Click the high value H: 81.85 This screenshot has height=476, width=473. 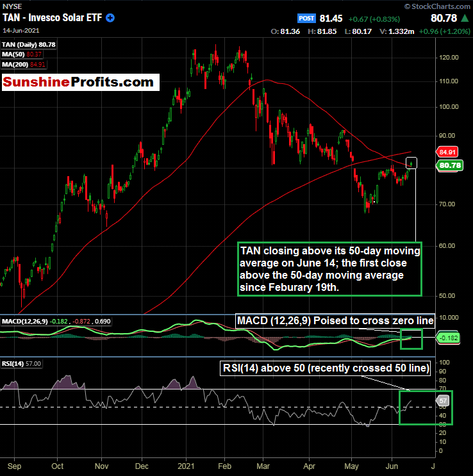[322, 31]
